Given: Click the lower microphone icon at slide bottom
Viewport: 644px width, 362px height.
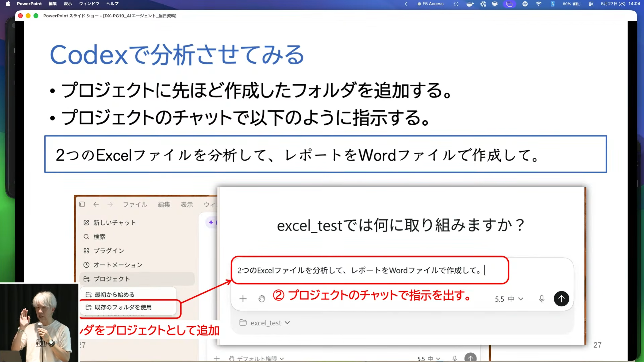Looking at the screenshot, I should click(455, 358).
